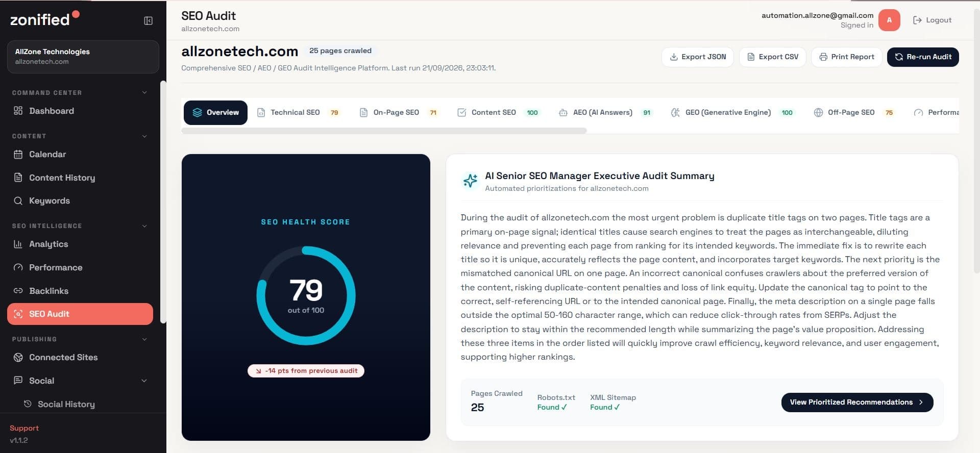
Task: Click Export JSON
Action: tap(697, 57)
